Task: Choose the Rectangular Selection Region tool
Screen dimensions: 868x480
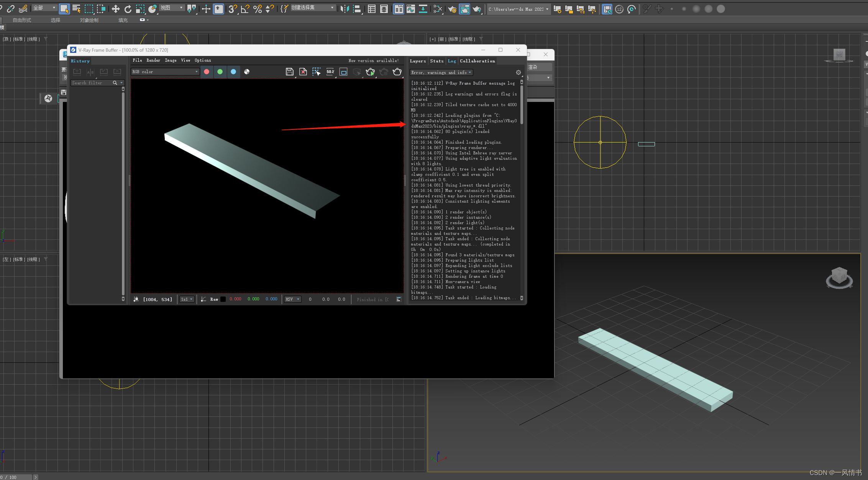Action: [89, 9]
